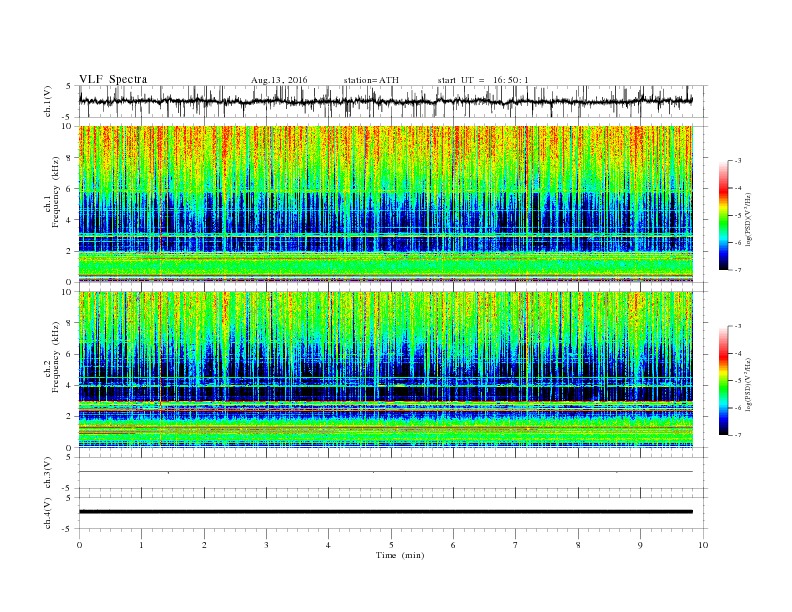Click the 6 kHz tick of ch.2 spectrogram
The height and width of the screenshot is (612, 792).
(x=70, y=354)
